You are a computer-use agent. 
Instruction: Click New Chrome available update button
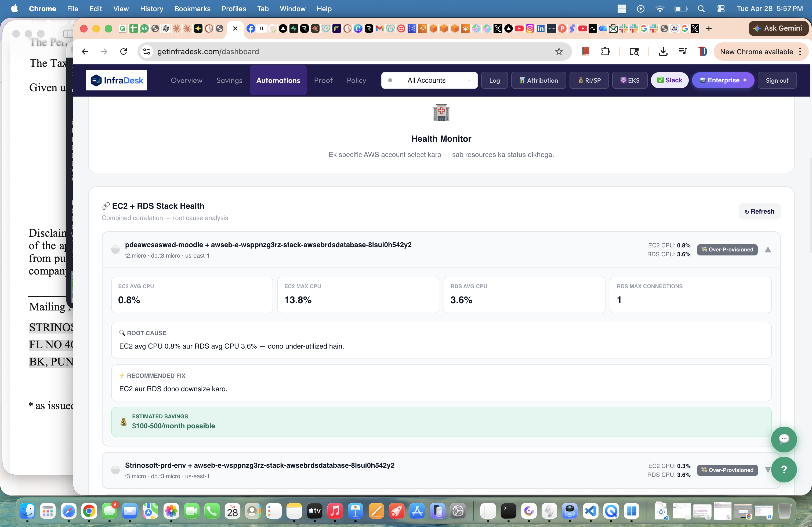coord(757,52)
